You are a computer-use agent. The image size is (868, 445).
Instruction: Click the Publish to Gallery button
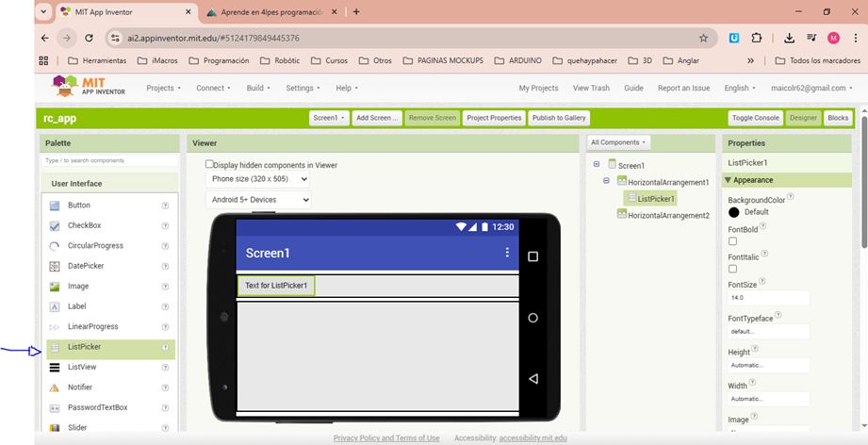tap(559, 118)
